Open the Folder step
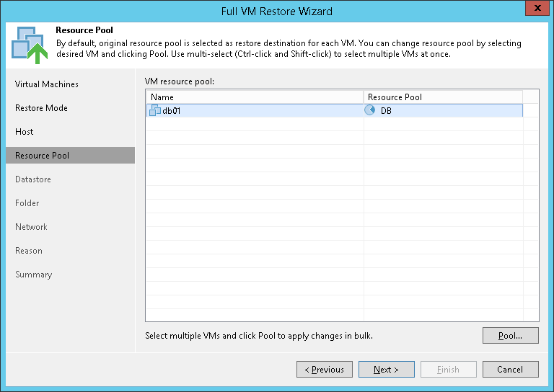 click(x=27, y=203)
